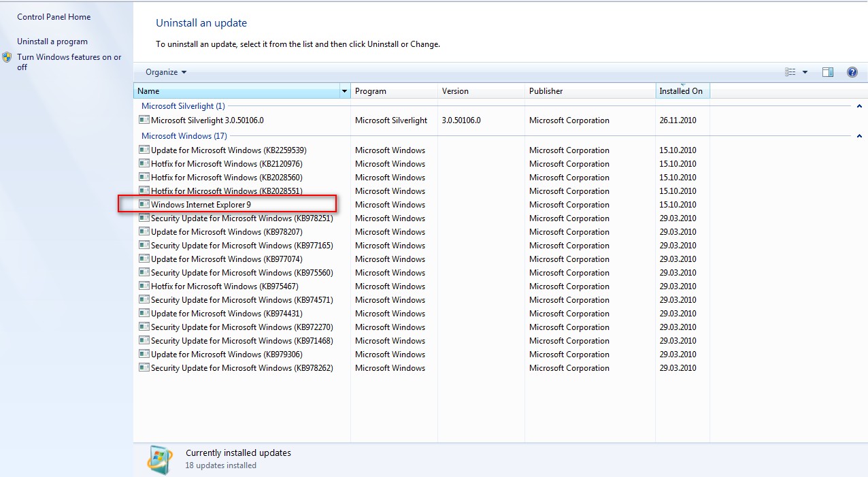
Task: Open the Name column filter dropdown arrow
Action: 344,91
